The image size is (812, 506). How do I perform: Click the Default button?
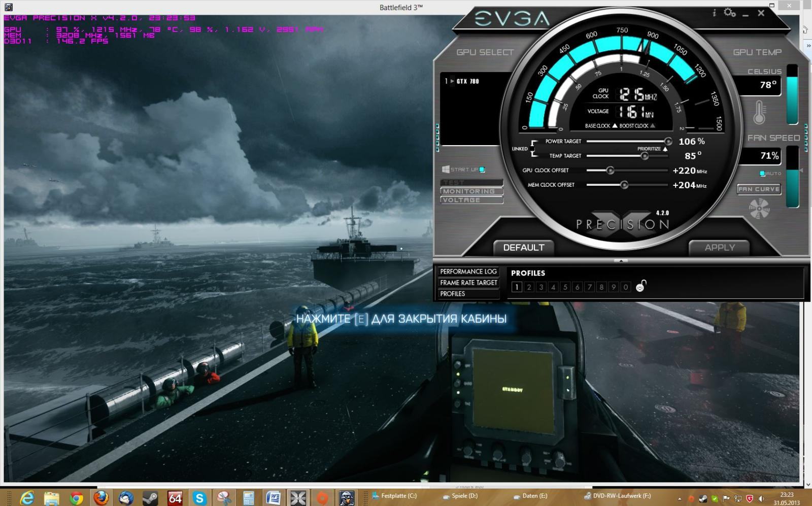coord(523,248)
